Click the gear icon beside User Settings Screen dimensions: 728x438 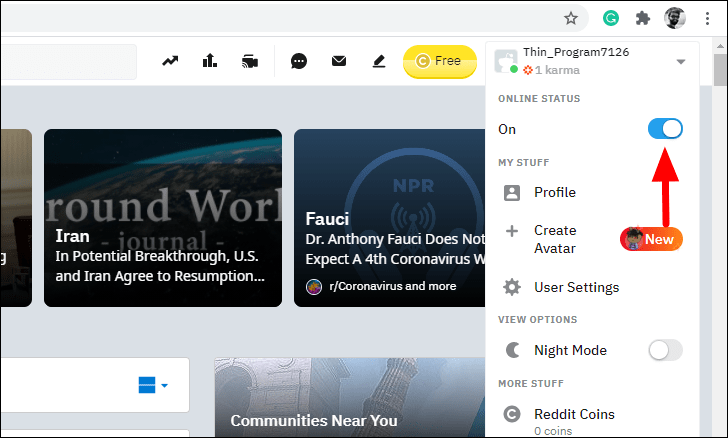(x=512, y=287)
